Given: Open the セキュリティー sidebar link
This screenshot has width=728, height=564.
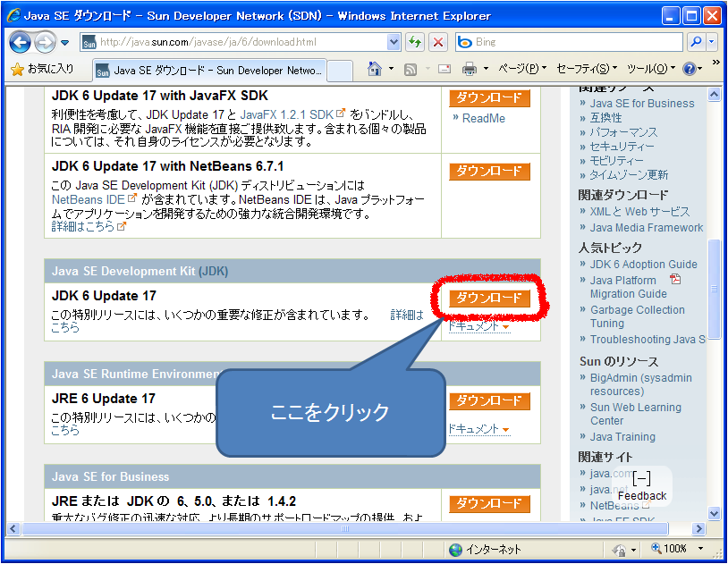Looking at the screenshot, I should tap(622, 147).
